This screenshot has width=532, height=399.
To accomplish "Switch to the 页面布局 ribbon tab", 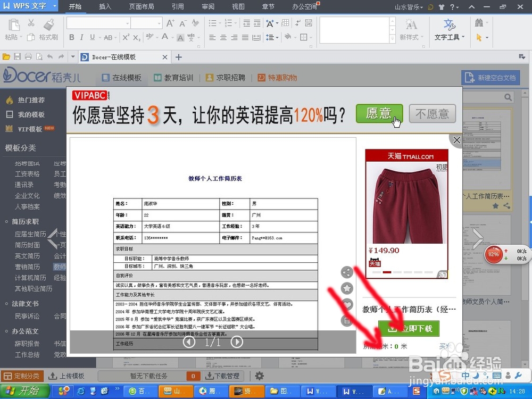I will [141, 6].
